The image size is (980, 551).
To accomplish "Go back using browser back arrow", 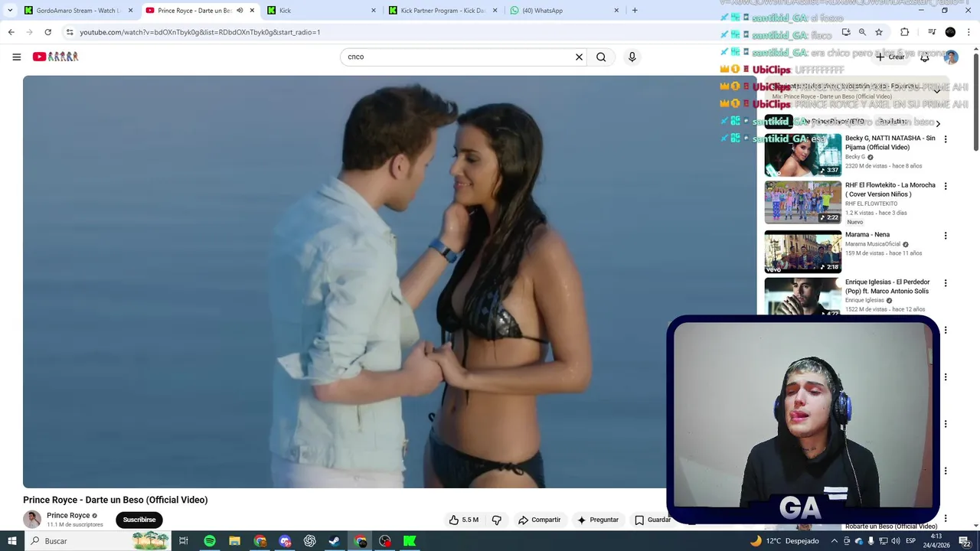I will coord(11,32).
